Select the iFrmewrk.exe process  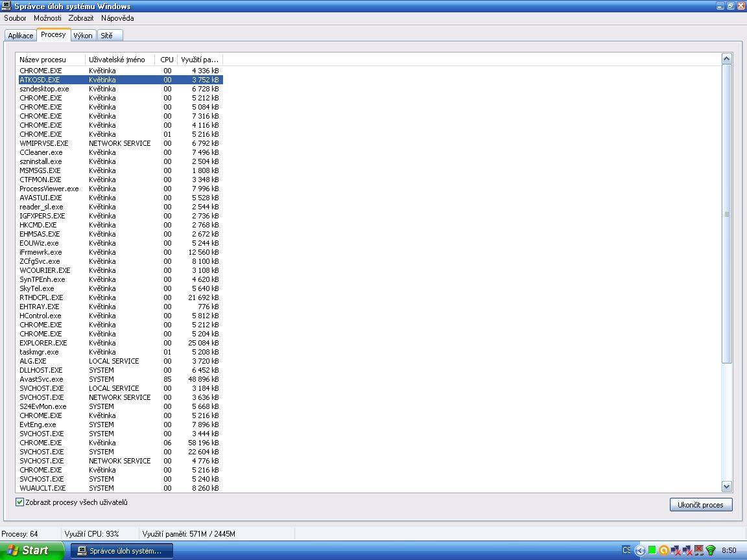121,252
